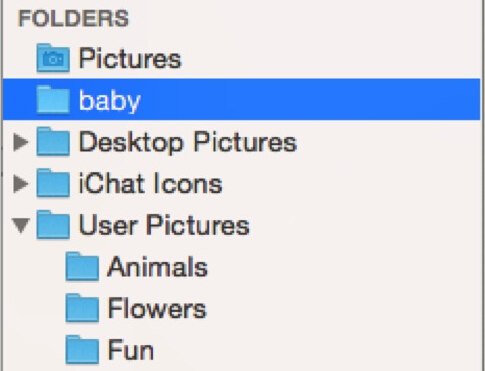This screenshot has width=485, height=371.
Task: Click the Fun folder icon
Action: pos(82,350)
